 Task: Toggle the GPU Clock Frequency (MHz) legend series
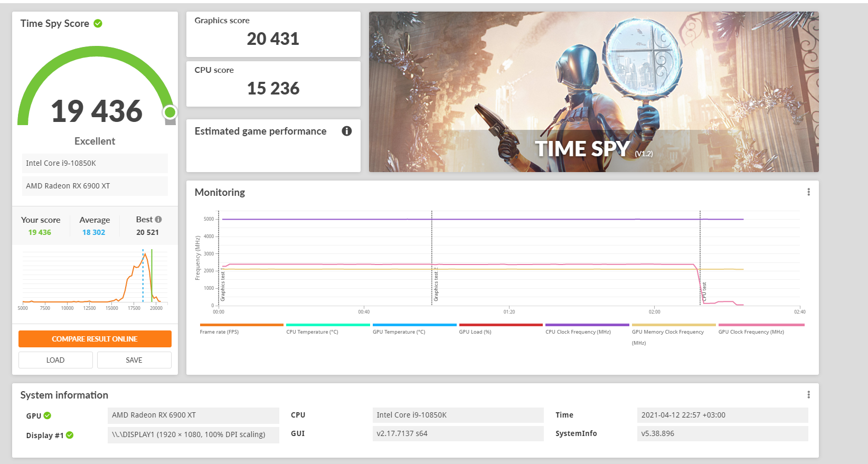click(x=761, y=328)
